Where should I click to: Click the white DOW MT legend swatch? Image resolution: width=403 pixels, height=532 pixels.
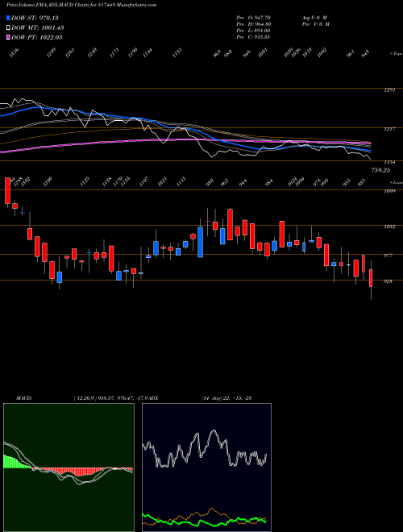8,27
